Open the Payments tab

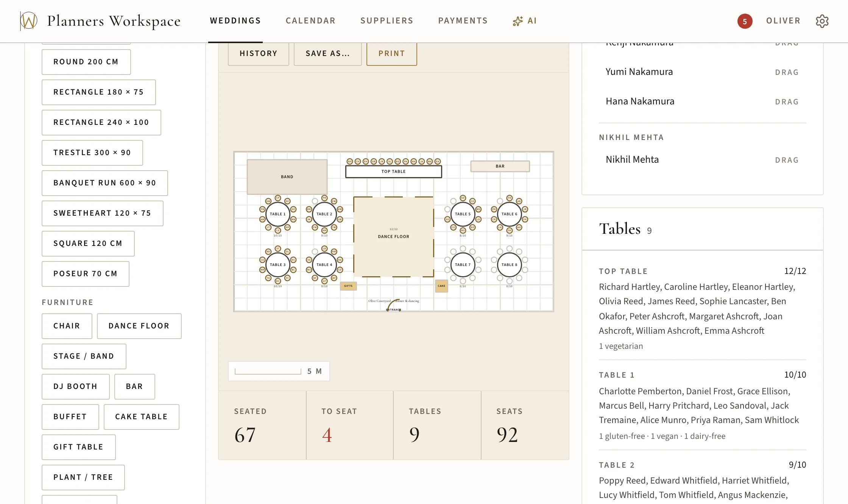(463, 21)
